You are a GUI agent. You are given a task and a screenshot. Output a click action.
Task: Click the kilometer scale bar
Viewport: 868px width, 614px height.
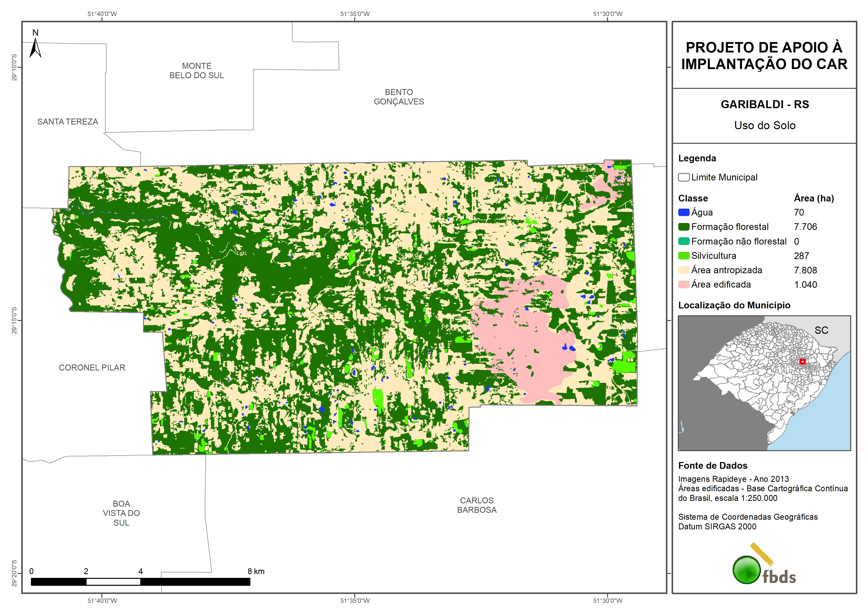140,582
